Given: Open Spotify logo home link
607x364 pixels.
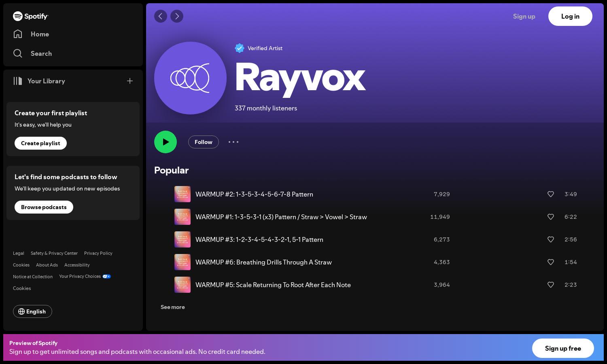Looking at the screenshot, I should pyautogui.click(x=30, y=16).
